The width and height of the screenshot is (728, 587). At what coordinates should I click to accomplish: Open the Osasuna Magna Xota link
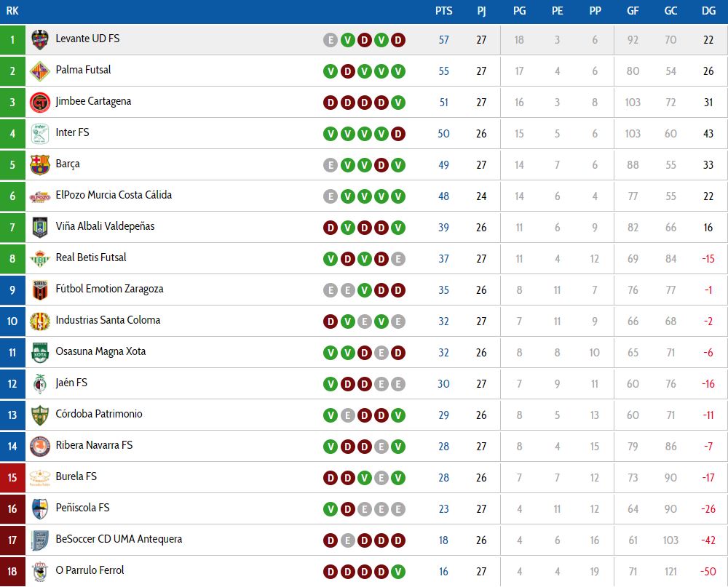[100, 352]
